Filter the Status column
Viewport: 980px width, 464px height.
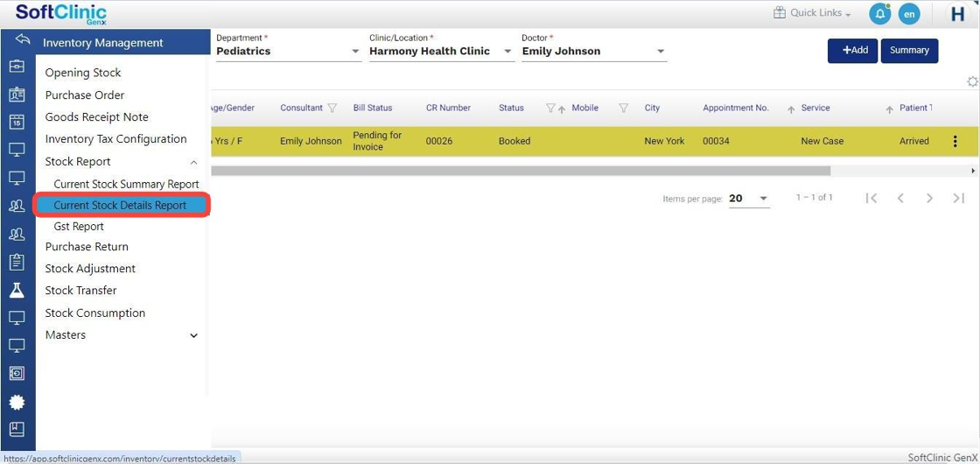(x=550, y=109)
